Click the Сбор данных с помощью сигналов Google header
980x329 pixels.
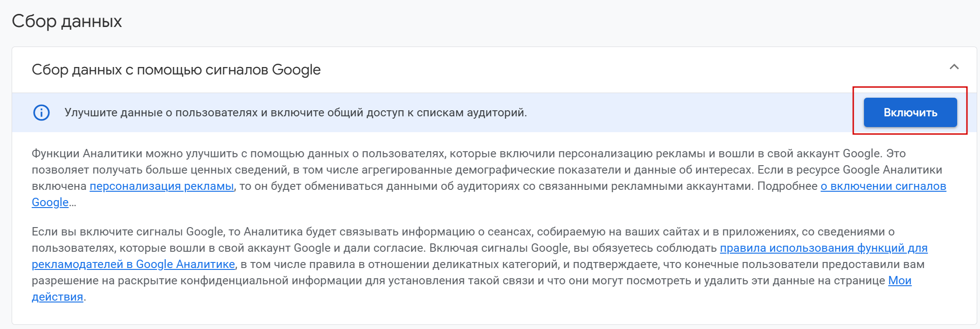[x=176, y=70]
